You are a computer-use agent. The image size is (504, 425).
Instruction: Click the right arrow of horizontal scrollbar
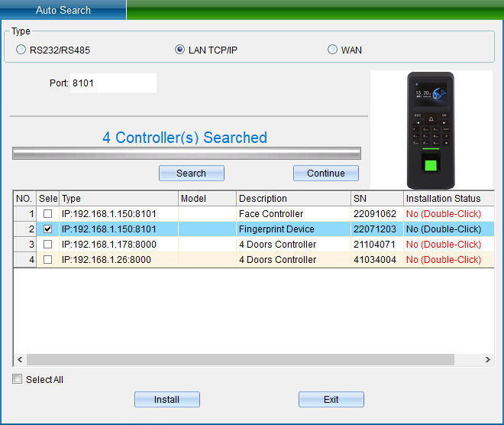(x=488, y=360)
